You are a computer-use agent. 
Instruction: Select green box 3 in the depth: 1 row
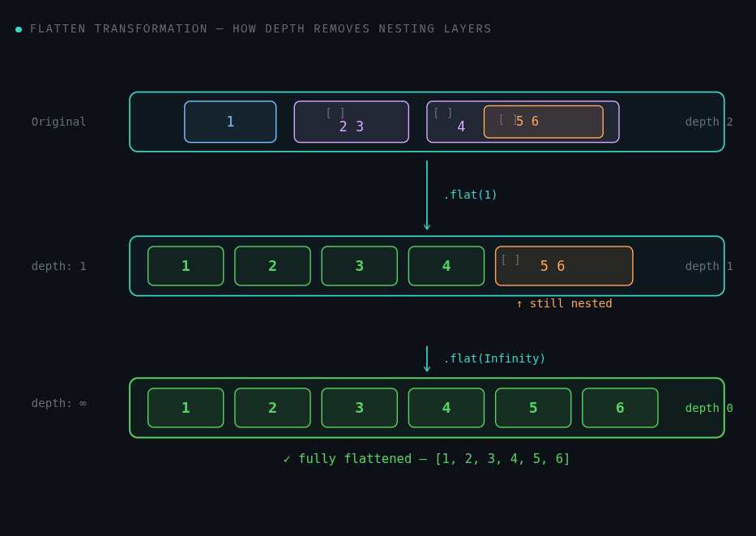click(359, 266)
